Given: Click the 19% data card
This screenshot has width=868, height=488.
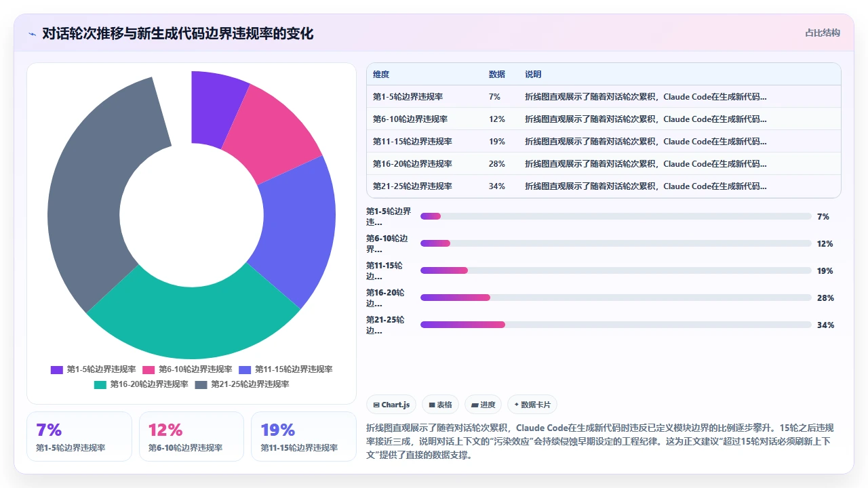Looking at the screenshot, I should (x=304, y=436).
